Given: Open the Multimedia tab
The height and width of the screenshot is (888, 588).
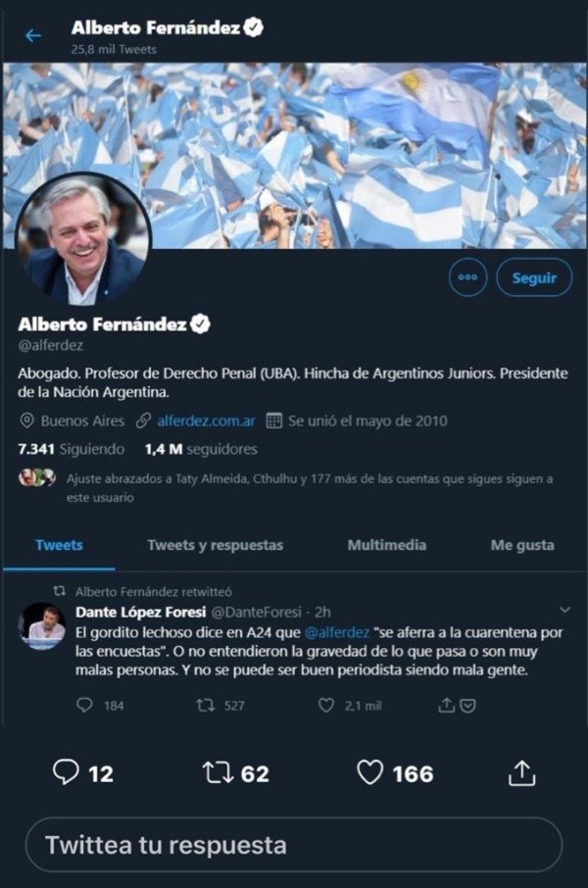Looking at the screenshot, I should (387, 545).
